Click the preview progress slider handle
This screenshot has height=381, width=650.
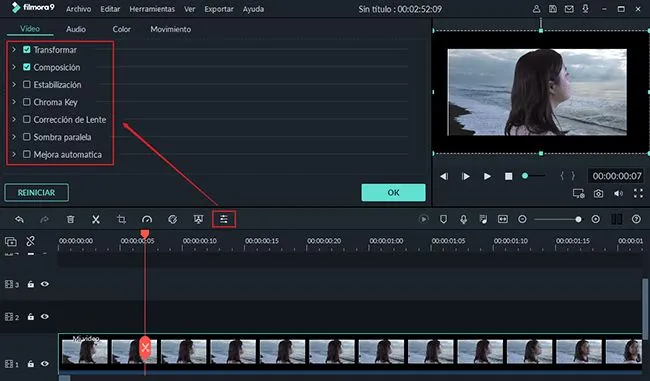pyautogui.click(x=525, y=176)
